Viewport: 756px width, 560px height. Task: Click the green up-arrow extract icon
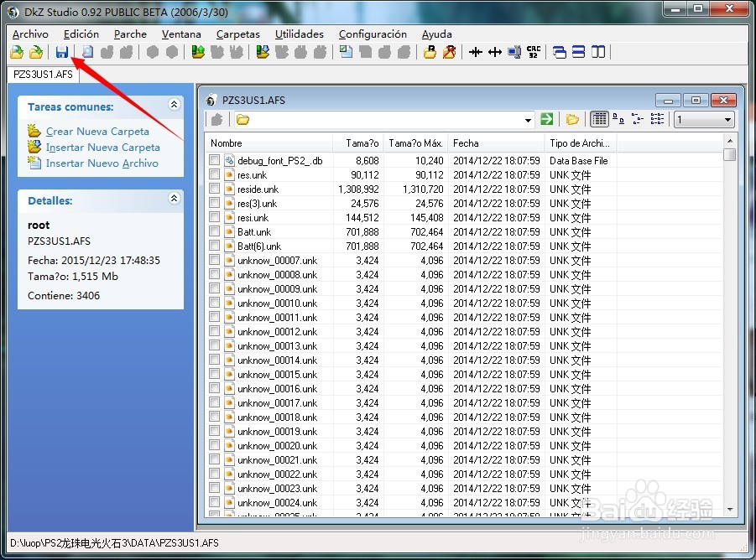pyautogui.click(x=198, y=51)
